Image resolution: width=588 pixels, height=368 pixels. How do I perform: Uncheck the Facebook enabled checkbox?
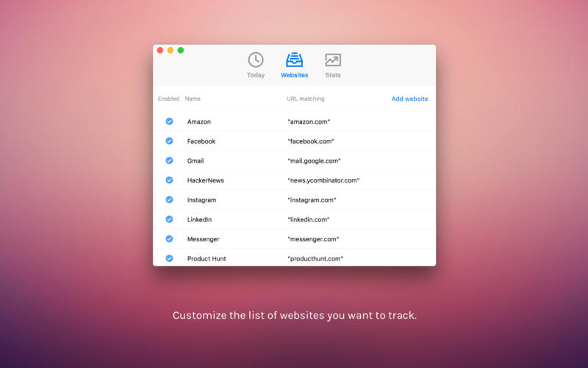click(170, 141)
